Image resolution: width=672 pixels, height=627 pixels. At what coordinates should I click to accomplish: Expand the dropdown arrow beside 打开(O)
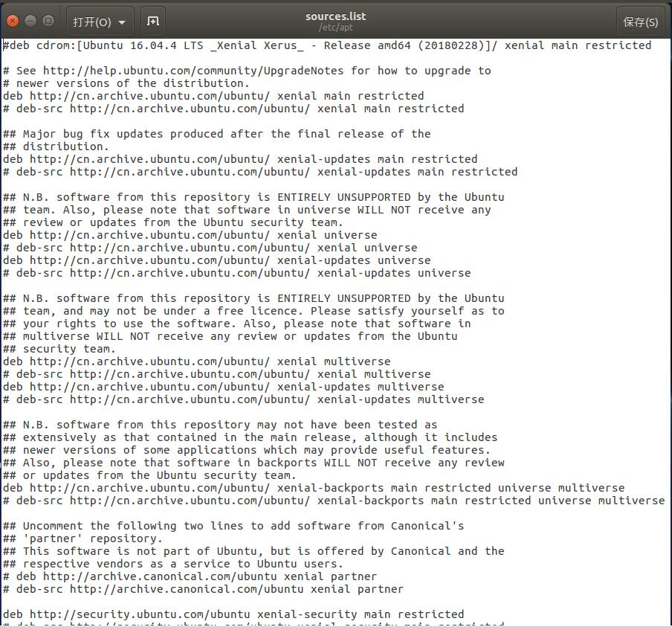122,22
